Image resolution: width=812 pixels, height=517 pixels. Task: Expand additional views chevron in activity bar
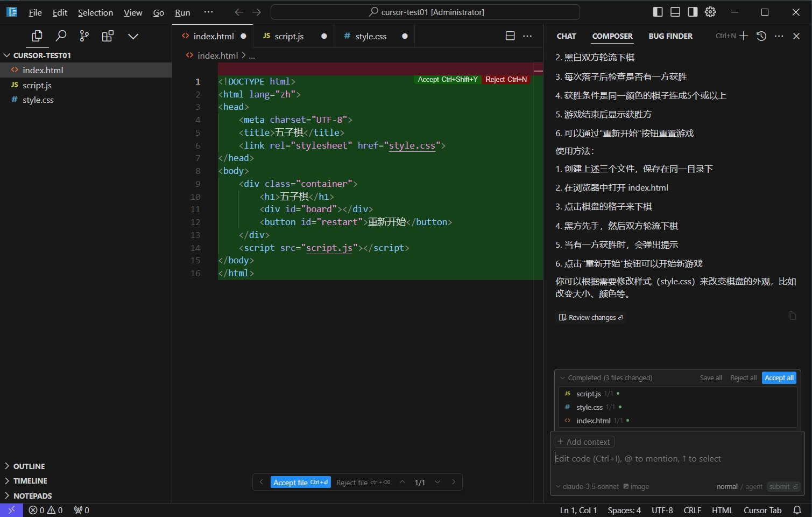click(133, 36)
